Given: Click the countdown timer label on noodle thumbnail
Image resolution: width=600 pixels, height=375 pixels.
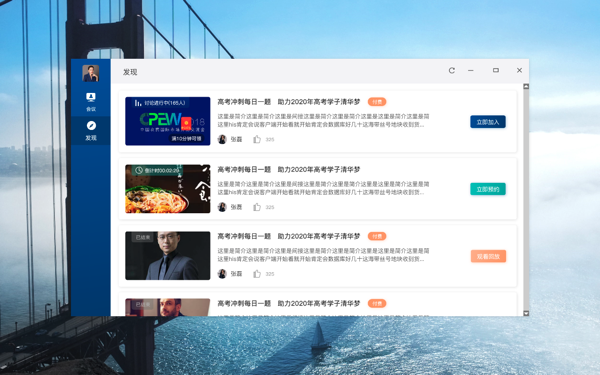Looking at the screenshot, I should coord(157,170).
